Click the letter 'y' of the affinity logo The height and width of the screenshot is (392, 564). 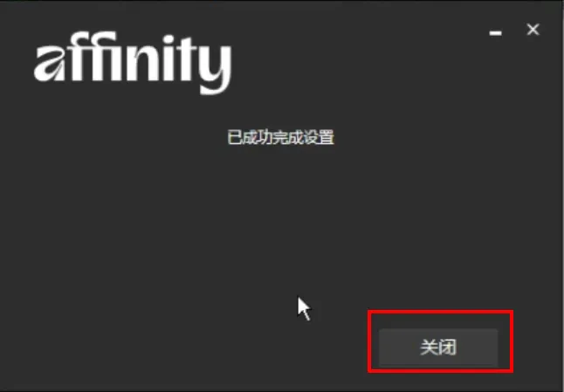216,70
